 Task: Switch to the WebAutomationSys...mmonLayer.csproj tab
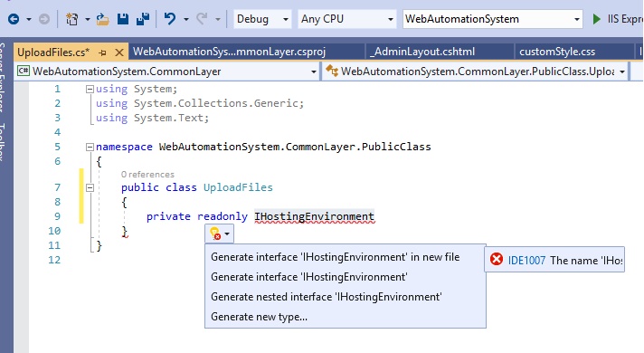[x=229, y=52]
